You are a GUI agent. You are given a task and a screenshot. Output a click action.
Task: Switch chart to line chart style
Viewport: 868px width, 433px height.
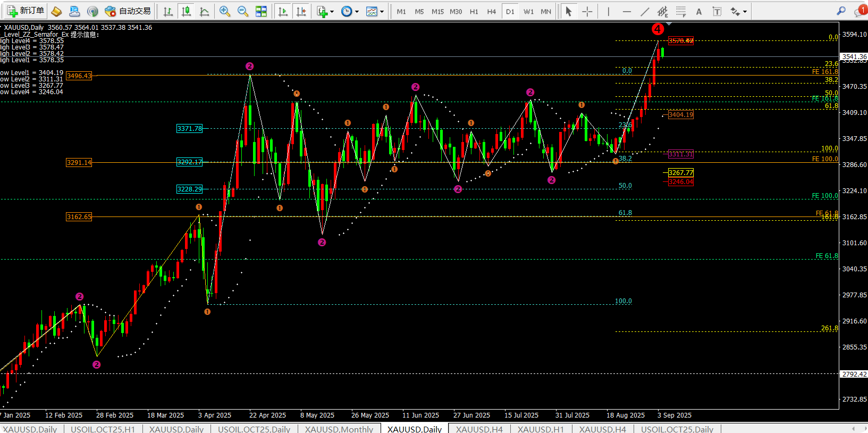[204, 11]
